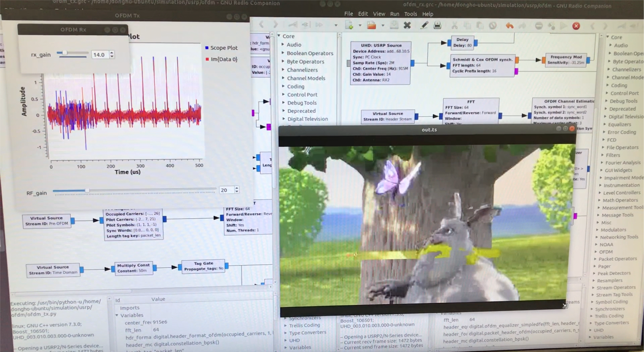Click the red Kill flowgraph icon

[576, 26]
